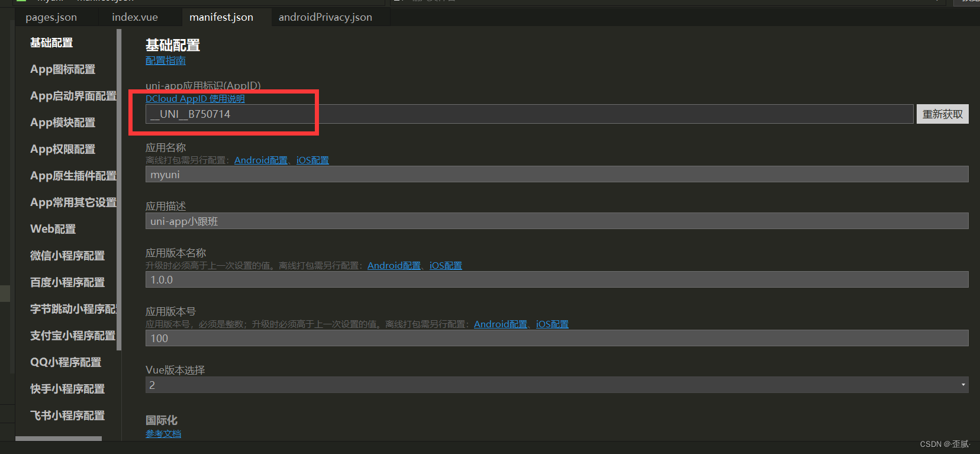Image resolution: width=980 pixels, height=454 pixels.
Task: Open the 配置指南 link
Action: coord(166,60)
